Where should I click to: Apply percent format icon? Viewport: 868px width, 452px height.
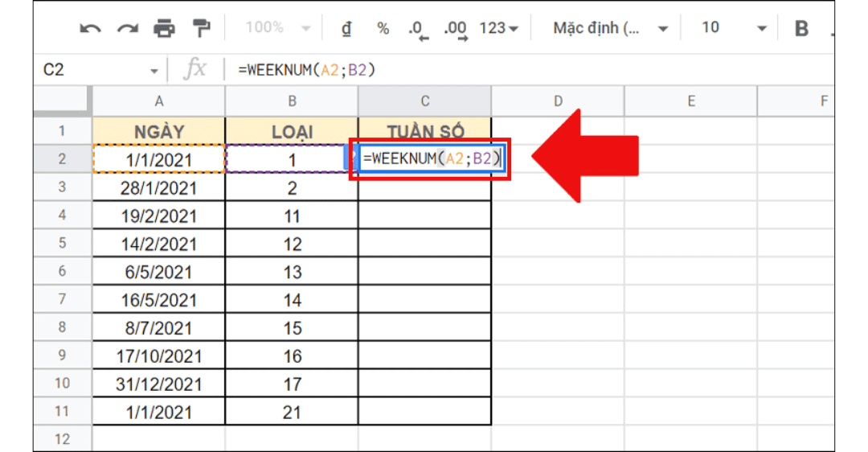tap(383, 28)
